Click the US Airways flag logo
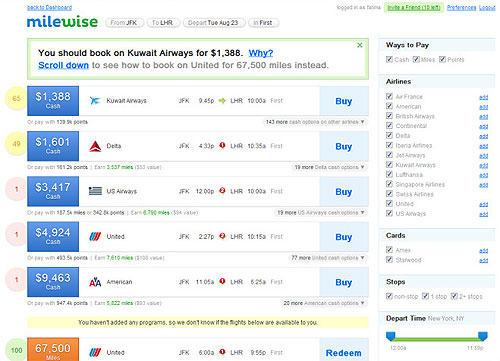This screenshot has width=500, height=361. [95, 191]
